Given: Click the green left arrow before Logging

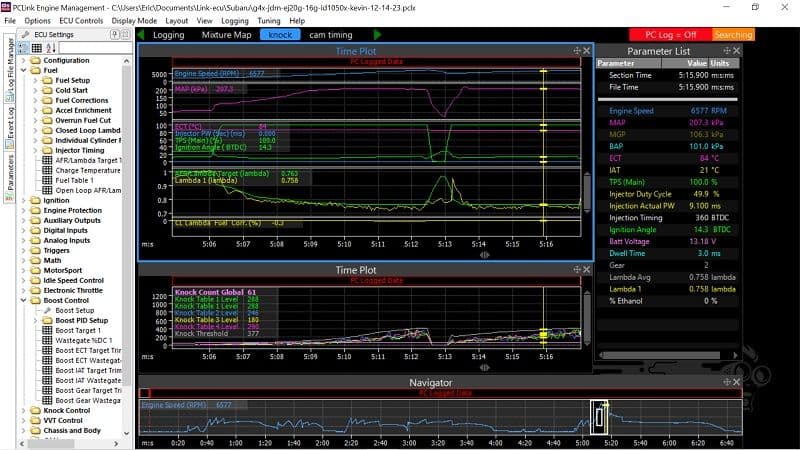Looking at the screenshot, I should pos(141,35).
